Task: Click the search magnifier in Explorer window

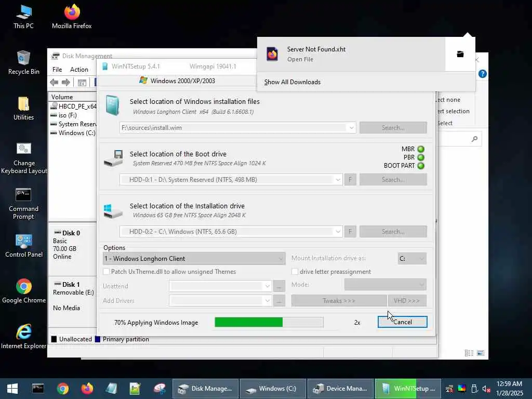Action: [474, 139]
